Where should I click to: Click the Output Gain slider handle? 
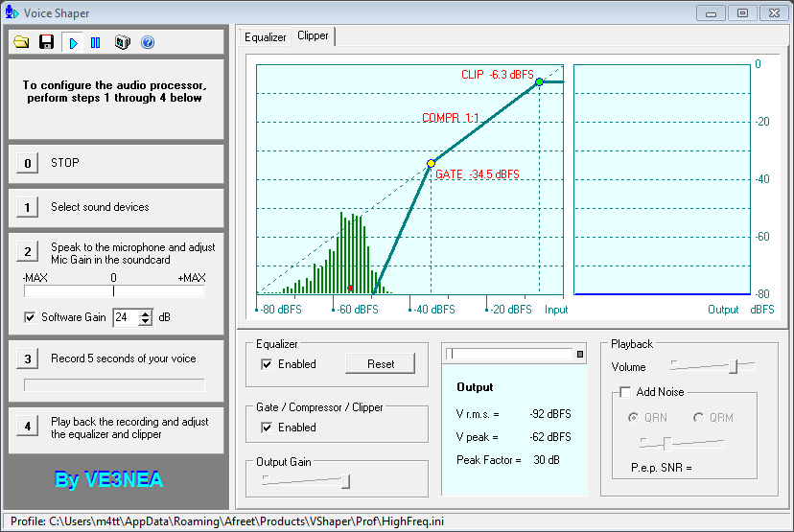[346, 481]
